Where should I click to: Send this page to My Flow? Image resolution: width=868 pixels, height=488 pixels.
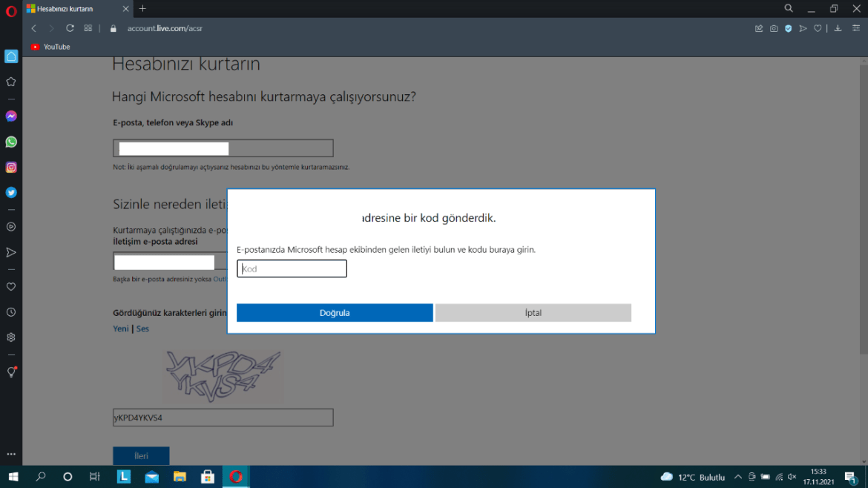[803, 28]
